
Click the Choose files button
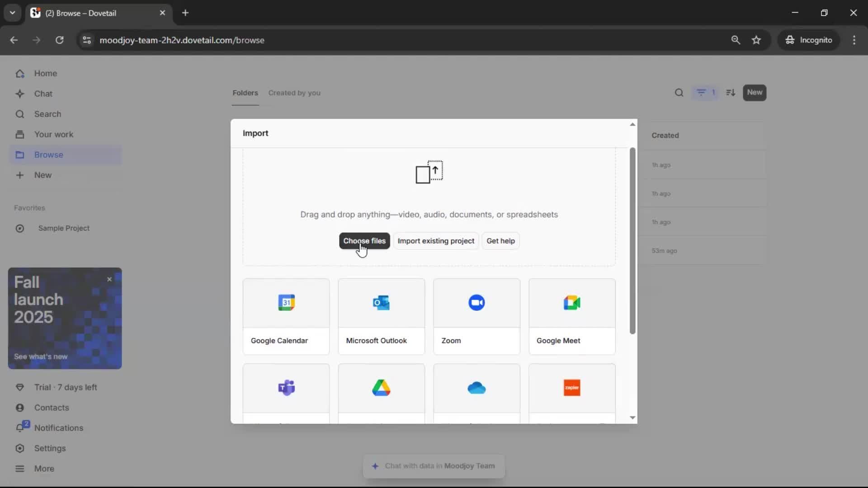point(364,241)
